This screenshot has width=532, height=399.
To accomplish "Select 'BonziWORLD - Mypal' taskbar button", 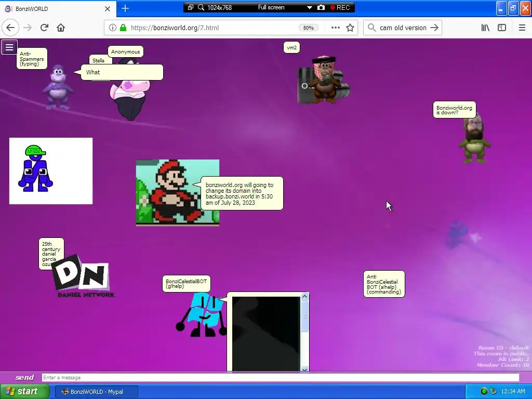I will pyautogui.click(x=96, y=392).
